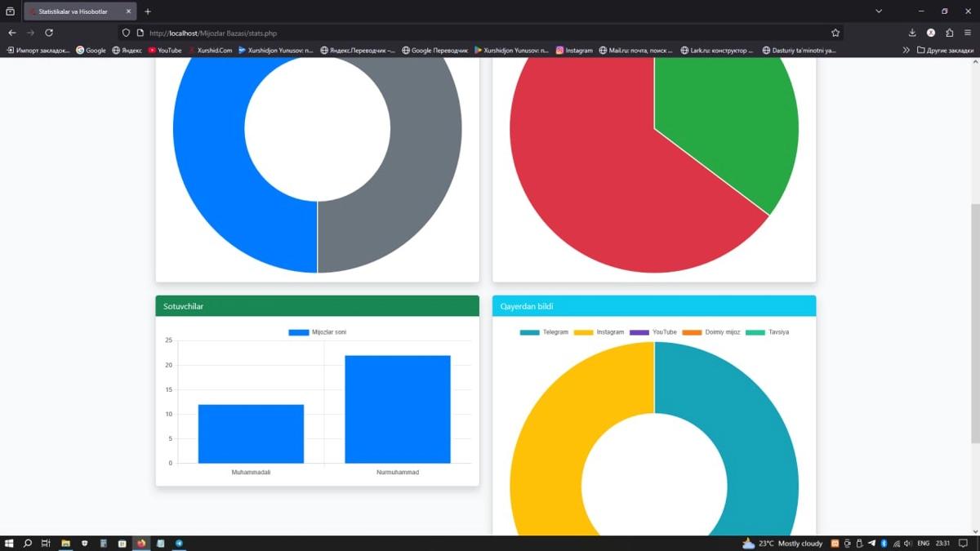Image resolution: width=980 pixels, height=551 pixels.
Task: Click the browser back arrow
Action: [x=12, y=33]
